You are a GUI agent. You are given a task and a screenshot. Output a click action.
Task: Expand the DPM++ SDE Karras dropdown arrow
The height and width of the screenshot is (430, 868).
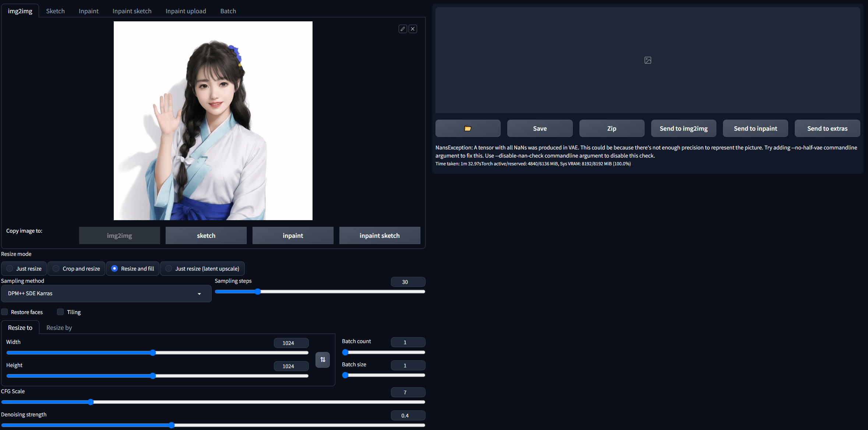(199, 294)
